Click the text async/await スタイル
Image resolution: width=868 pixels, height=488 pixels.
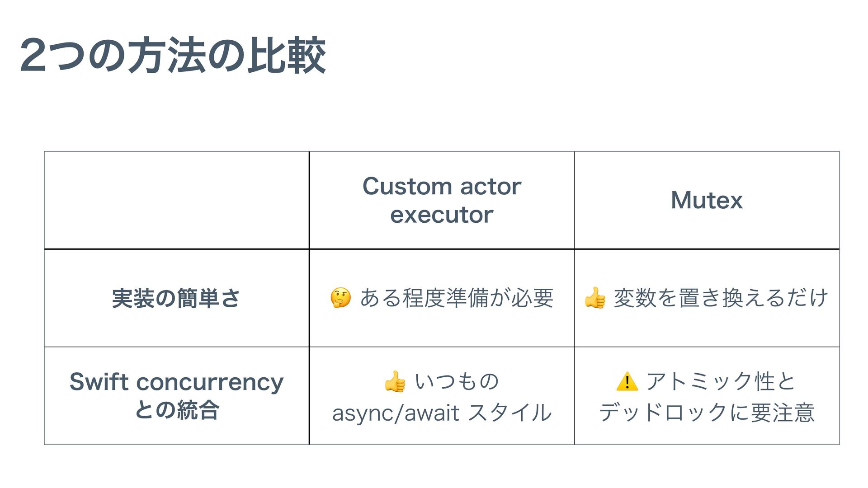click(442, 413)
